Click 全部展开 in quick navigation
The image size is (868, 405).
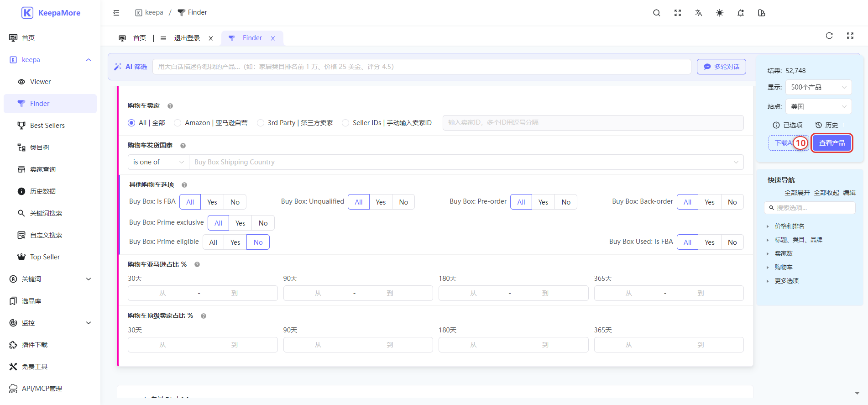point(797,193)
